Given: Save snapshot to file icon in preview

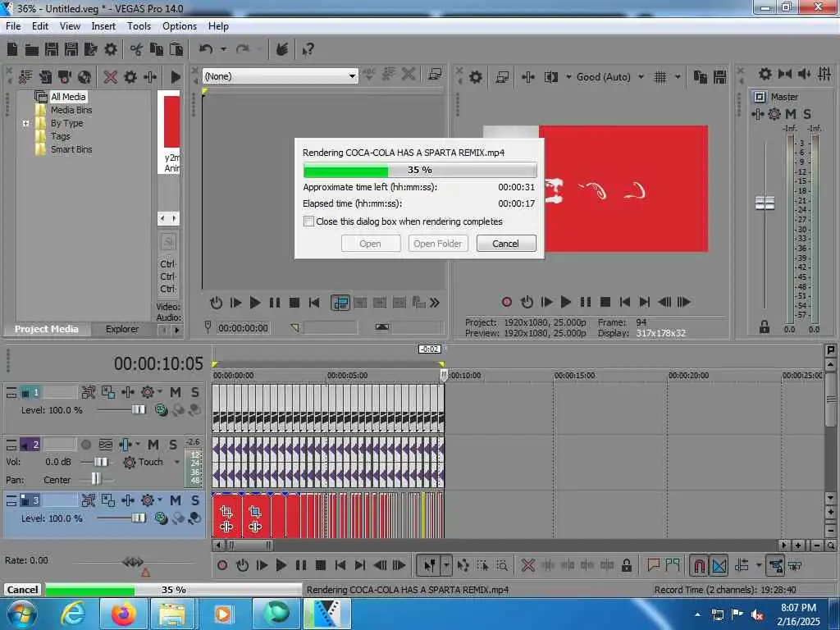Looking at the screenshot, I should (x=719, y=77).
